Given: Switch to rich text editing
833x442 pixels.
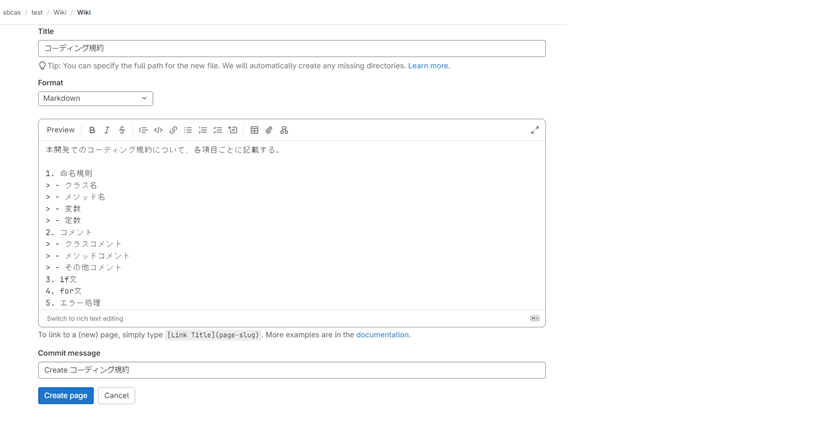Looking at the screenshot, I should [x=85, y=319].
